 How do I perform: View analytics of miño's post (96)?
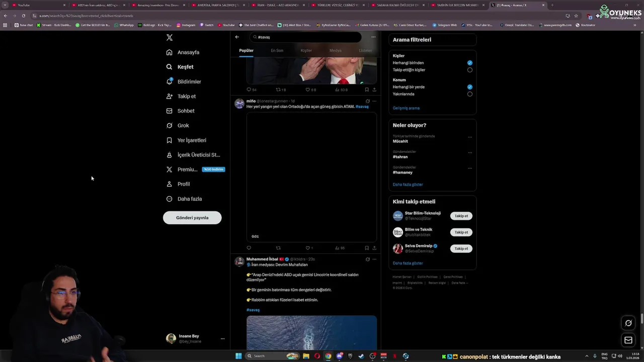(x=340, y=248)
